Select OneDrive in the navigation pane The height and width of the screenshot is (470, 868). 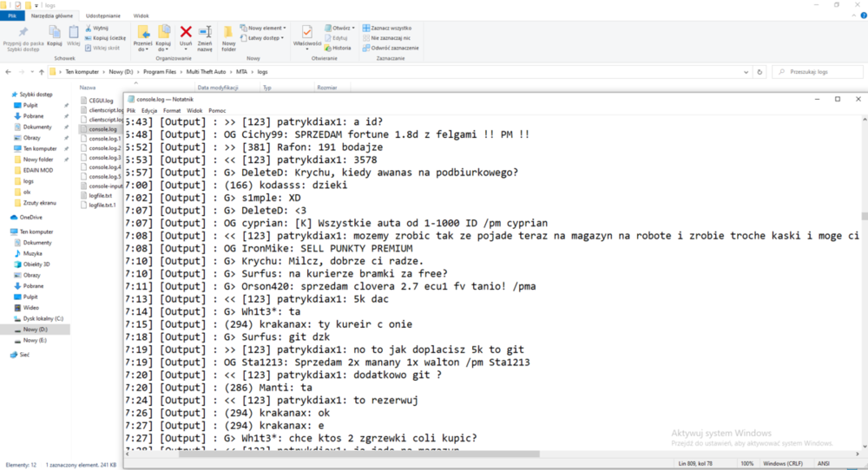pyautogui.click(x=30, y=218)
